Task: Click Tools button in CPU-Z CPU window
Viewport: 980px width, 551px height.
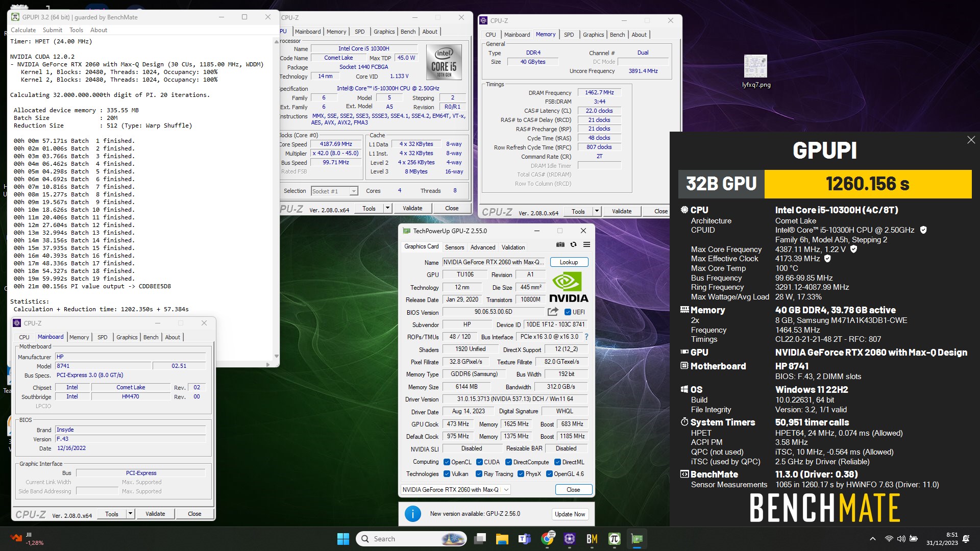Action: (x=369, y=208)
